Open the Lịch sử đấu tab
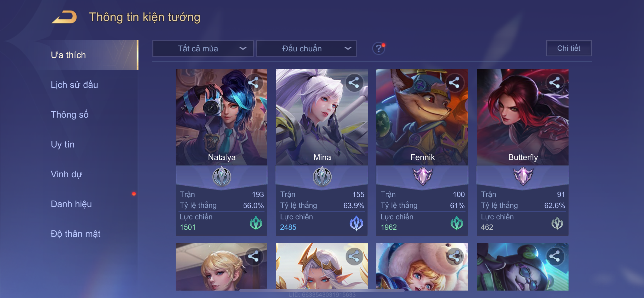Viewport: 644px width, 298px height. [x=74, y=85]
